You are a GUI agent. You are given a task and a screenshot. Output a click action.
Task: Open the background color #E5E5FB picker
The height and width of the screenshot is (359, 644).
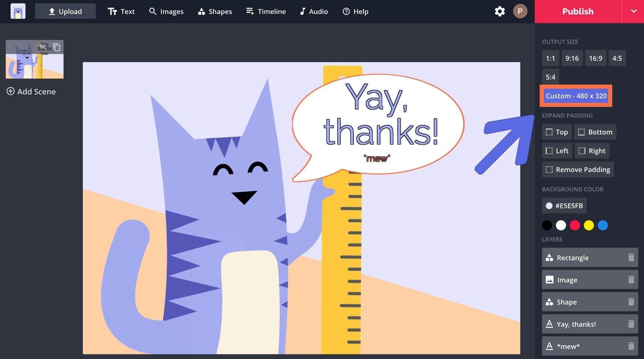tap(564, 206)
